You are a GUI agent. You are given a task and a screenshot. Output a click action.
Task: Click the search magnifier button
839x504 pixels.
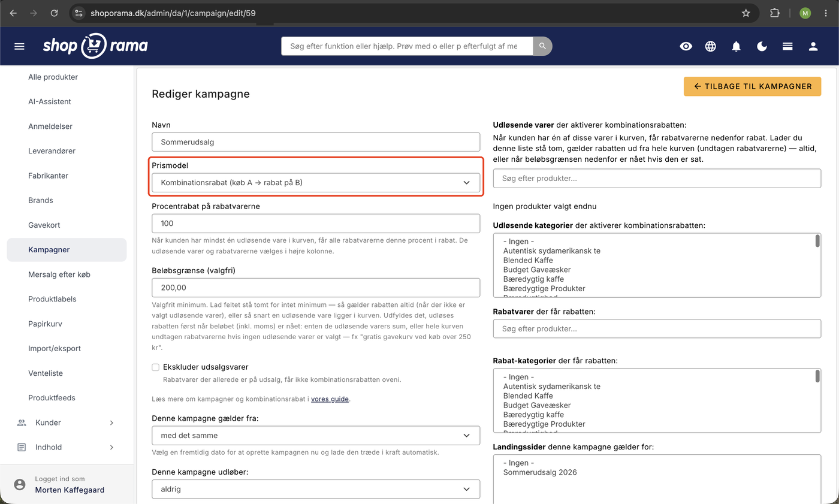point(542,46)
